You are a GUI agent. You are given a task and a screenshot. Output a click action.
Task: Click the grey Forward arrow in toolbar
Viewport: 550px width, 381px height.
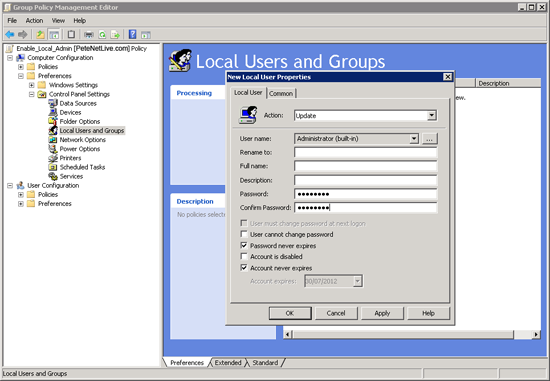tap(22, 34)
